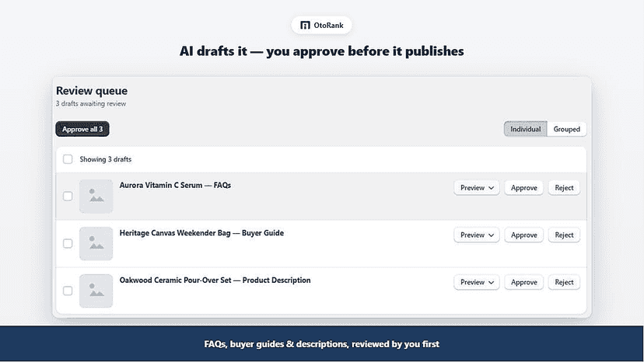The width and height of the screenshot is (644, 362).
Task: Switch to the Individual view tab
Action: (x=525, y=129)
